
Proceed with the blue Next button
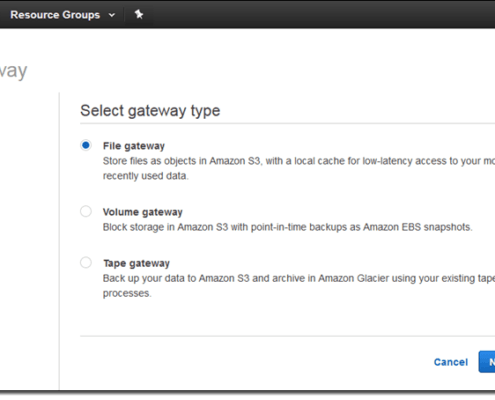click(487, 362)
